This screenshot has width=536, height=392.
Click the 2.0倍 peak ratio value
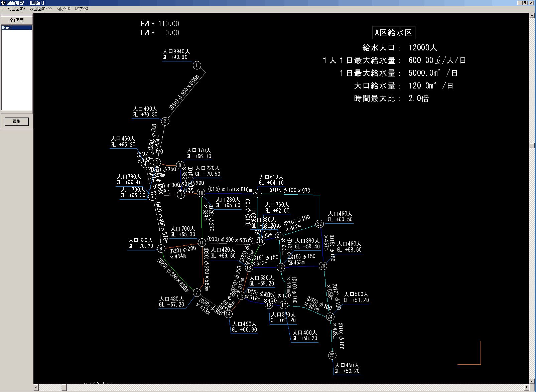tap(419, 99)
